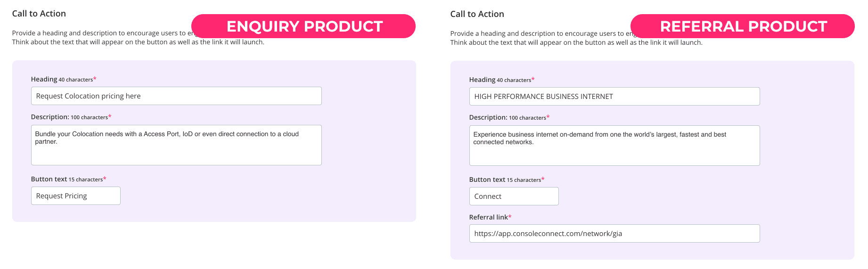Click the Description label in the referral form

point(488,117)
